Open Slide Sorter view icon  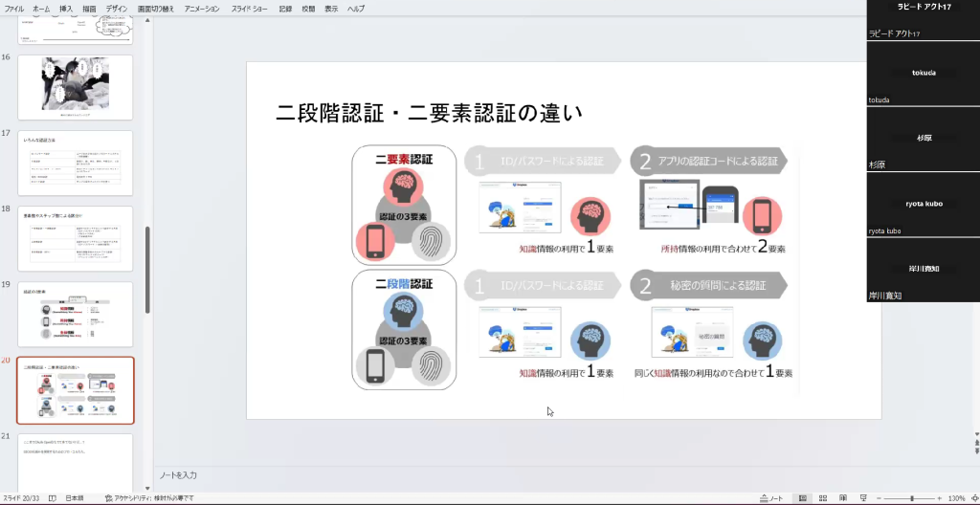821,498
